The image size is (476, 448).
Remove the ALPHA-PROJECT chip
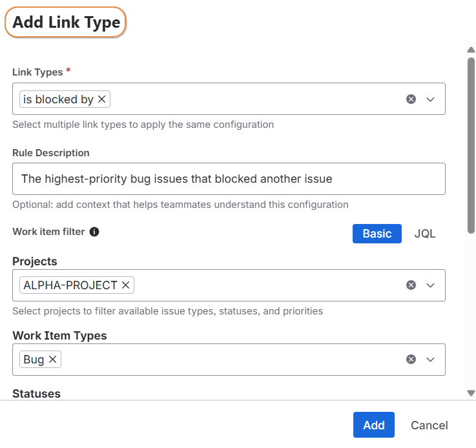click(x=126, y=285)
